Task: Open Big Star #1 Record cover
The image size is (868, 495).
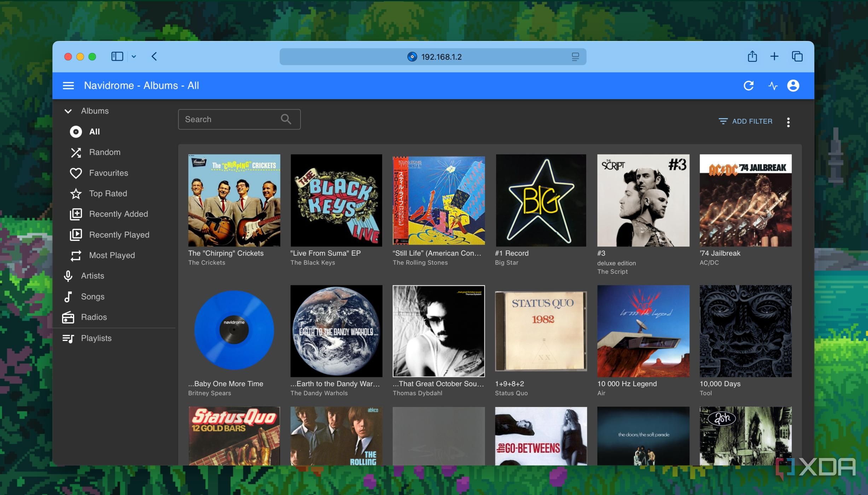Action: pyautogui.click(x=541, y=200)
